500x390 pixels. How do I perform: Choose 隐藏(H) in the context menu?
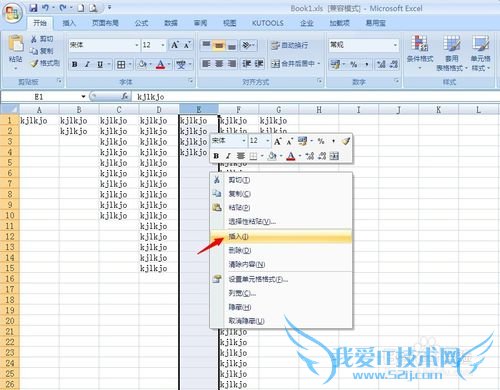pyautogui.click(x=281, y=307)
